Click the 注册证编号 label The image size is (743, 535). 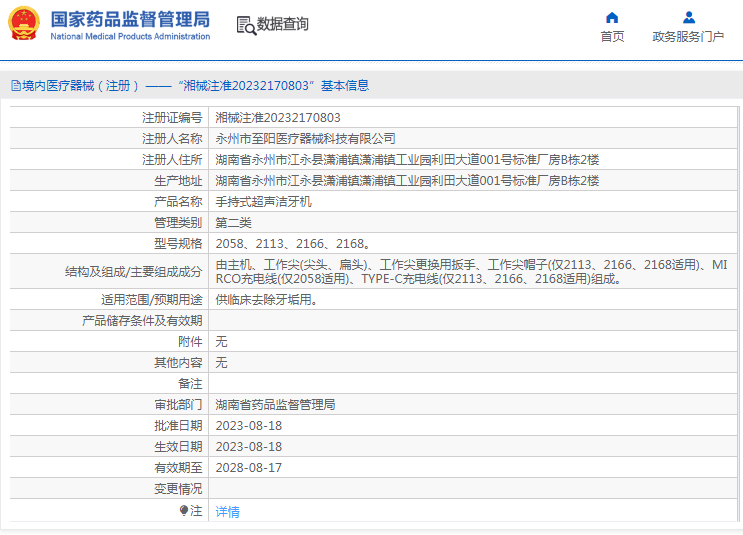click(172, 118)
